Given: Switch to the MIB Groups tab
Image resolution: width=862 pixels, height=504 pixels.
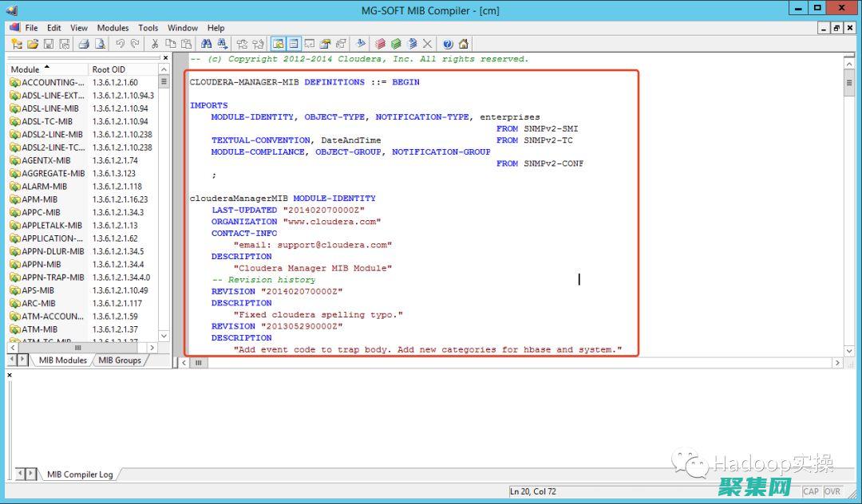Looking at the screenshot, I should pos(119,360).
